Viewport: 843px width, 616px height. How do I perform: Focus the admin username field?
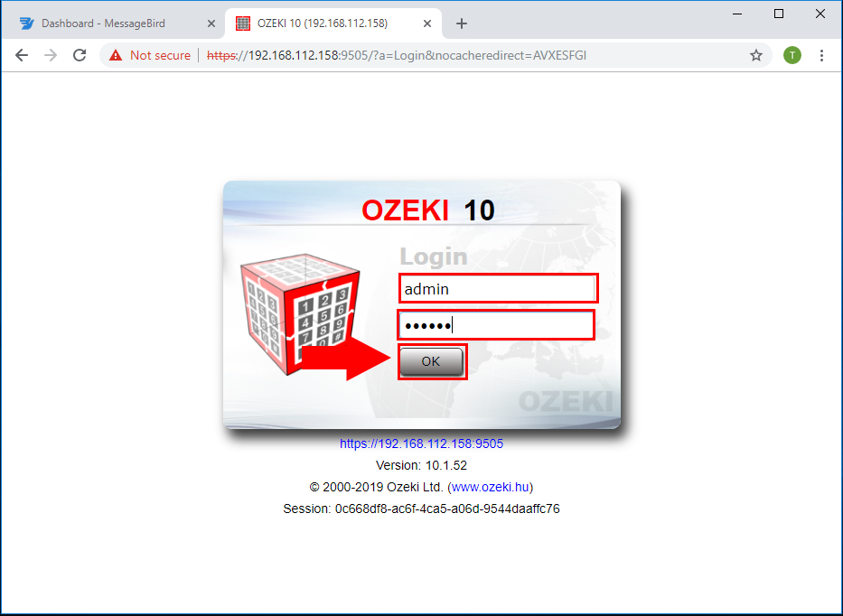click(x=498, y=289)
